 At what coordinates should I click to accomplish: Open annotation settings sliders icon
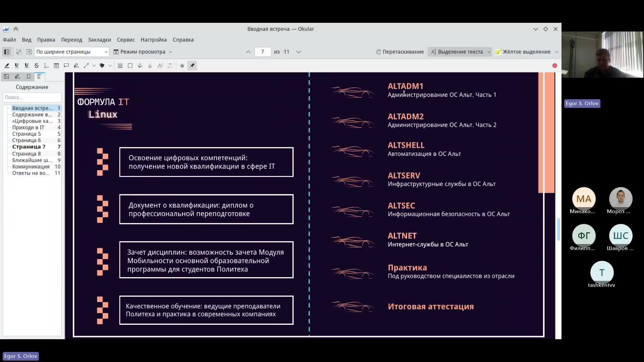click(x=170, y=66)
